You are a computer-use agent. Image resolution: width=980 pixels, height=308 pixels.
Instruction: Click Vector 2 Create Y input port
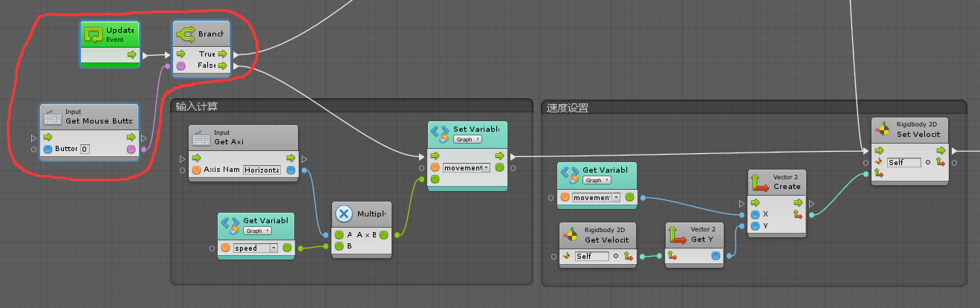tap(755, 225)
